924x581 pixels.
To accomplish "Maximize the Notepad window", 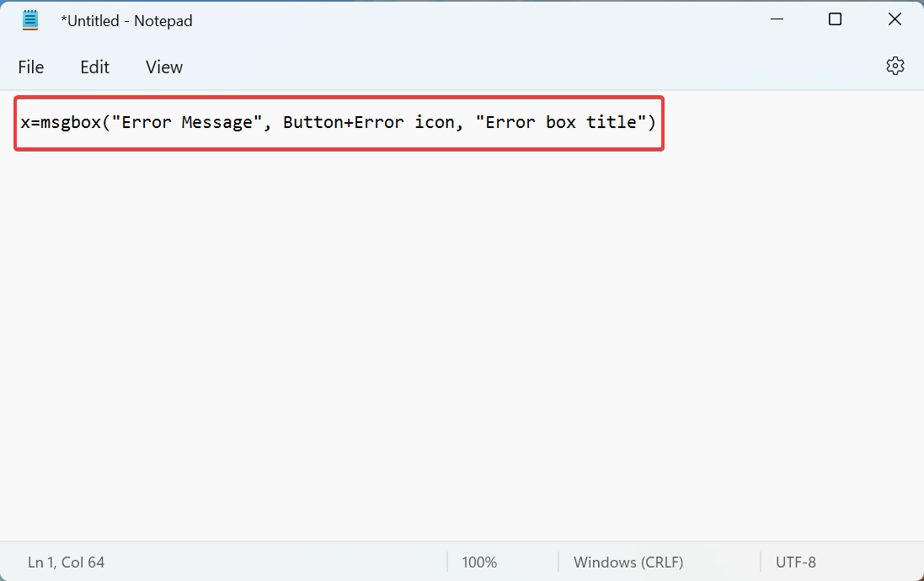I will [835, 19].
